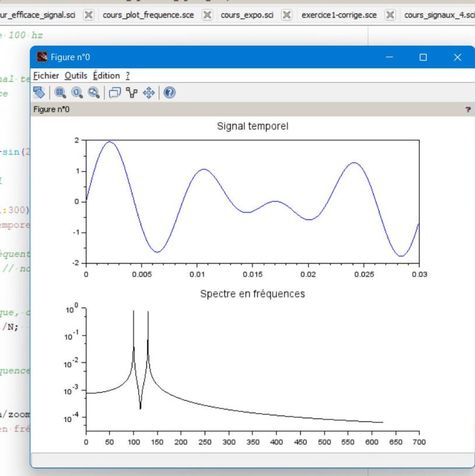This screenshot has width=475, height=476.
Task: Click the third magnifier zoom icon
Action: 94,93
